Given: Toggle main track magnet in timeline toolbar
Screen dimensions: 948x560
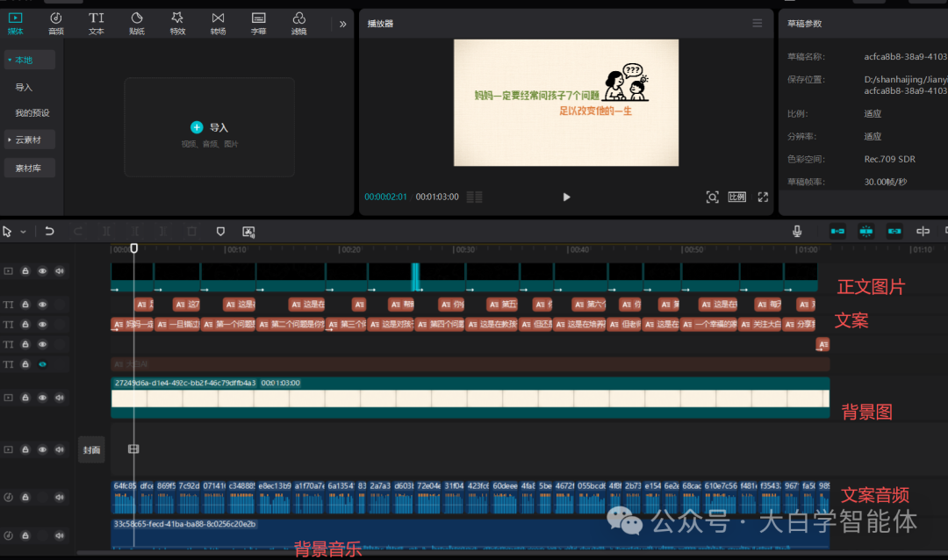Looking at the screenshot, I should tap(837, 231).
